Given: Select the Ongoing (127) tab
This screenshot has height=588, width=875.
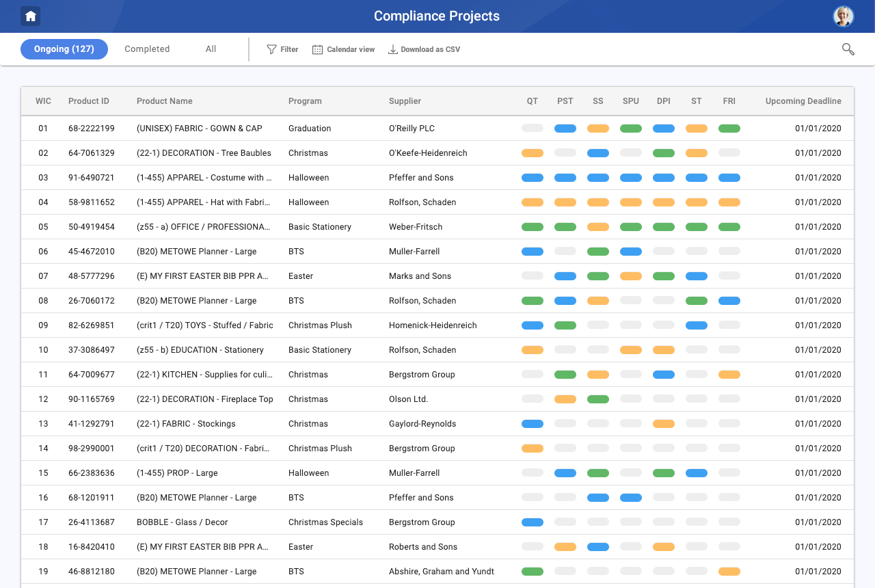Looking at the screenshot, I should coord(64,49).
